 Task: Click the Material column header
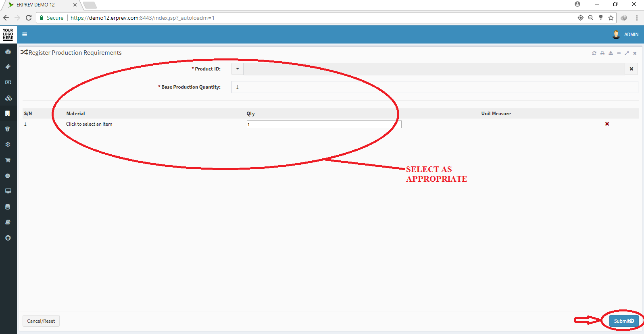(x=76, y=114)
